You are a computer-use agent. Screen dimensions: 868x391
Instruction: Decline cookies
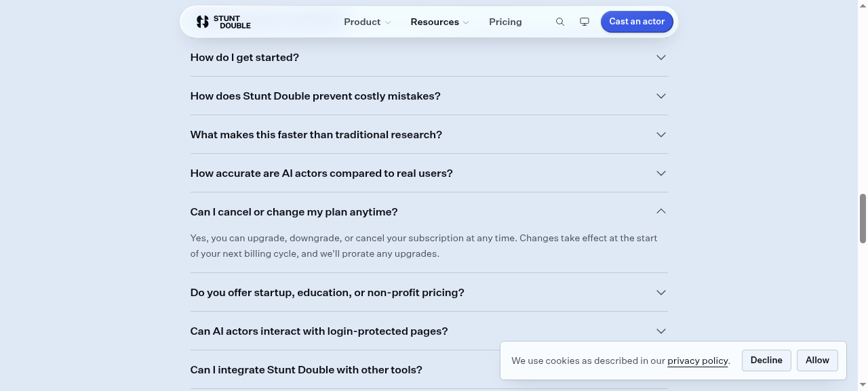[766, 361]
